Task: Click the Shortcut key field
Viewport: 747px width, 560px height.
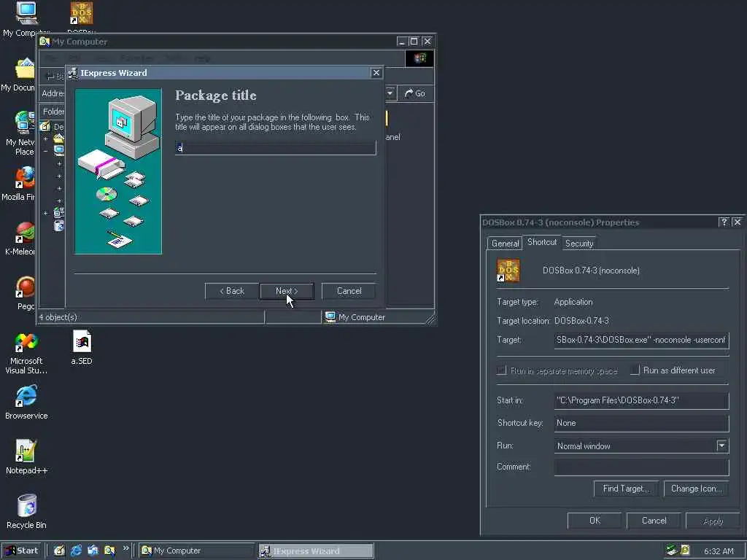Action: (641, 423)
